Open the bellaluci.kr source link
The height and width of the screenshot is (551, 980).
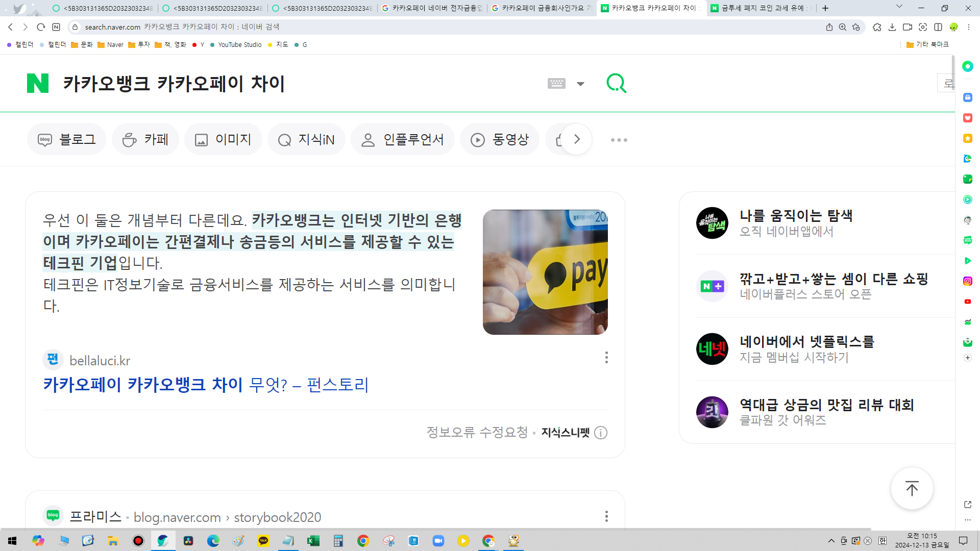tap(100, 360)
